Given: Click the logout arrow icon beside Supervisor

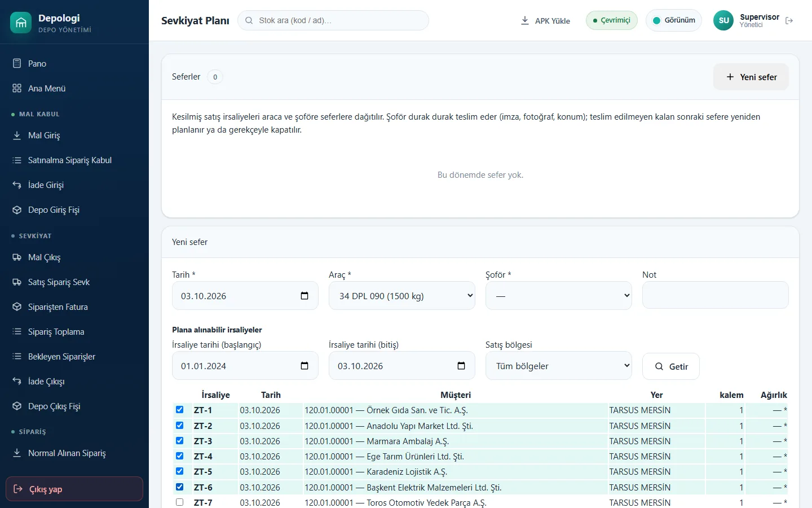Looking at the screenshot, I should pyautogui.click(x=789, y=20).
